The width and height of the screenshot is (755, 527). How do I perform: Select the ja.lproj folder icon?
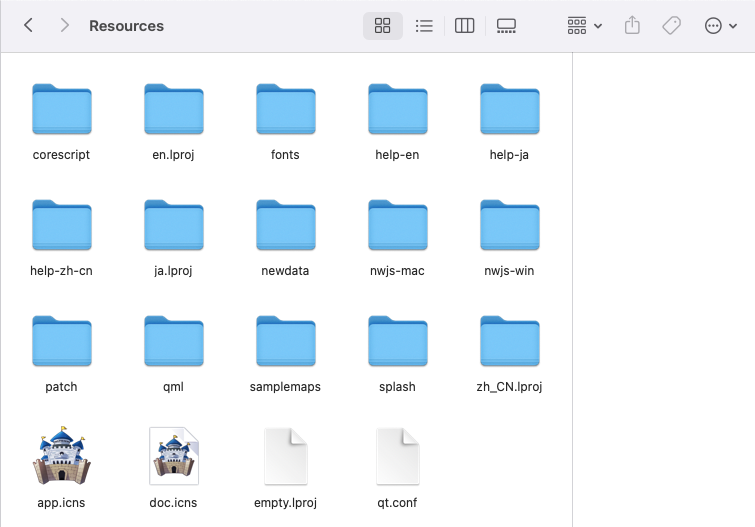174,225
